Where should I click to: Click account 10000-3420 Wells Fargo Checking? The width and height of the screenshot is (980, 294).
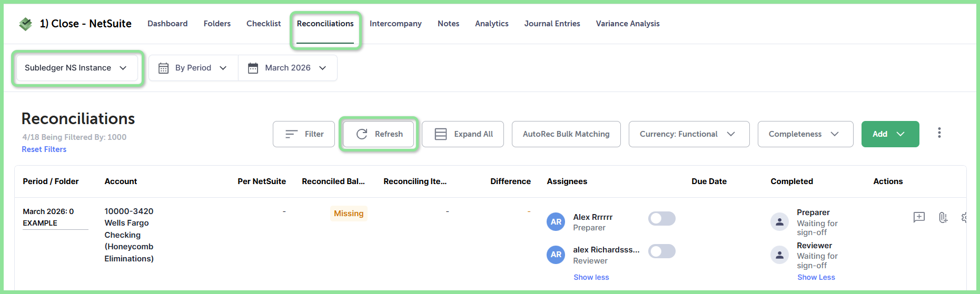[x=129, y=235]
